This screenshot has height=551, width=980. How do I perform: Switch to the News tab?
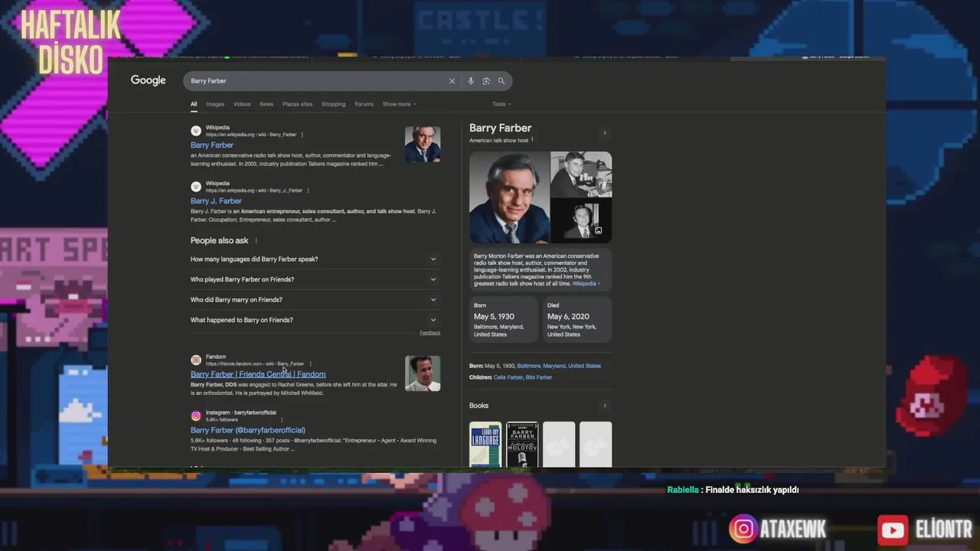point(266,104)
